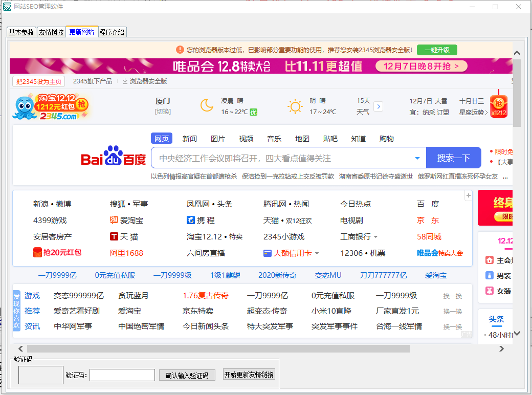This screenshot has height=395, width=532.
Task: Click the 天猫 red T icon
Action: (x=114, y=236)
